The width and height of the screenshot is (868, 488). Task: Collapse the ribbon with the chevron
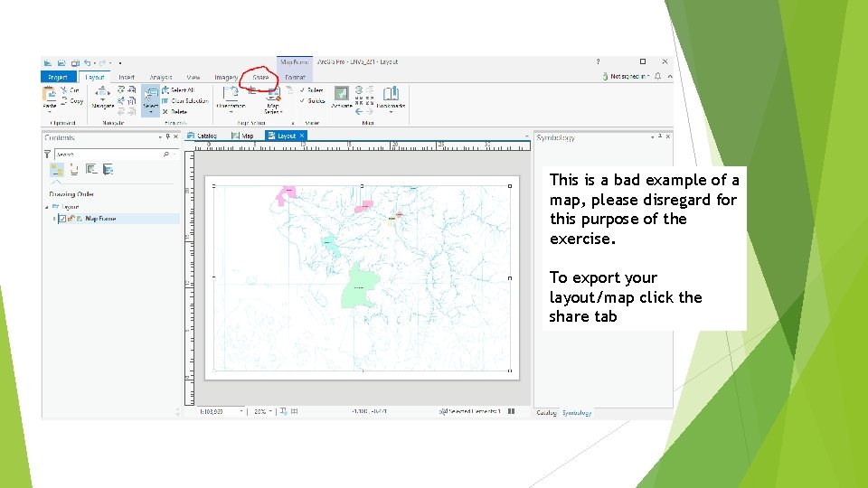[670, 76]
